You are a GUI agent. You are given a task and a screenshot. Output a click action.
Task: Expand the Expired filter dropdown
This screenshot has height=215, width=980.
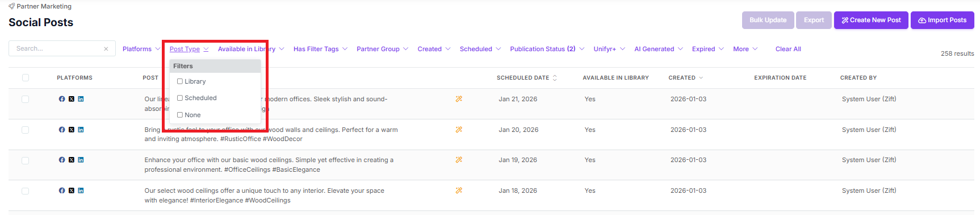click(x=708, y=49)
